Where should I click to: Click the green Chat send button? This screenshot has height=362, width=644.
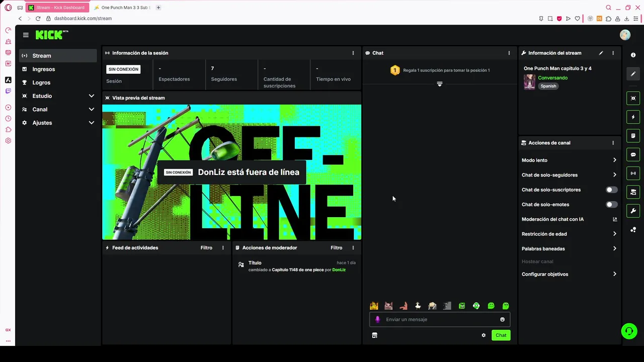501,335
